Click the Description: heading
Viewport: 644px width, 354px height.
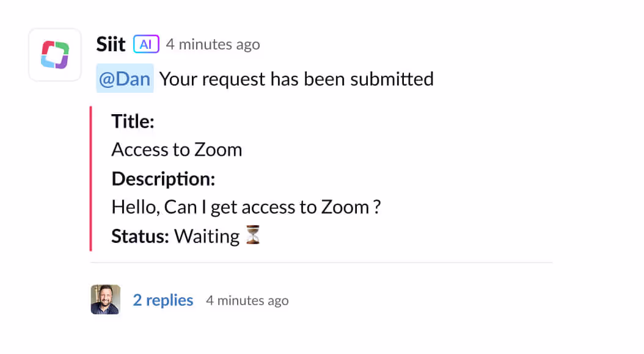pos(163,178)
